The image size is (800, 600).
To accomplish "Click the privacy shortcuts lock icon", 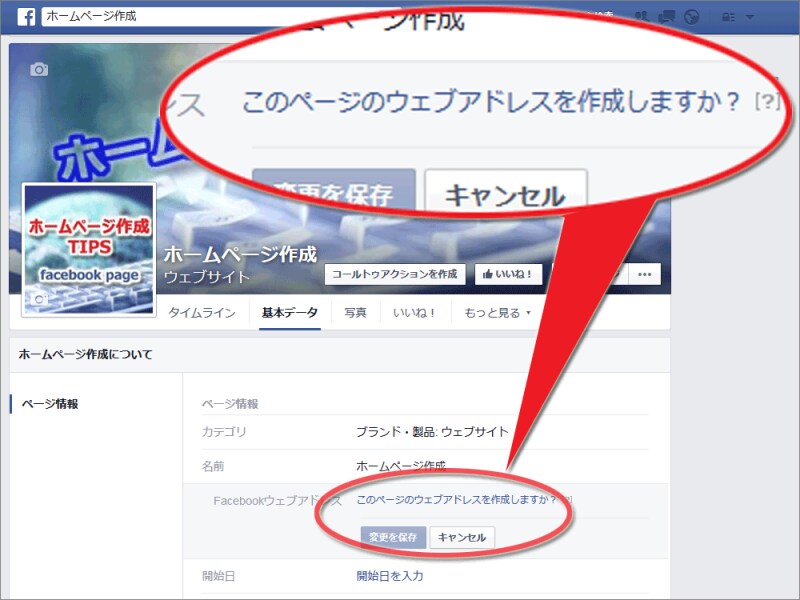I will pos(729,16).
